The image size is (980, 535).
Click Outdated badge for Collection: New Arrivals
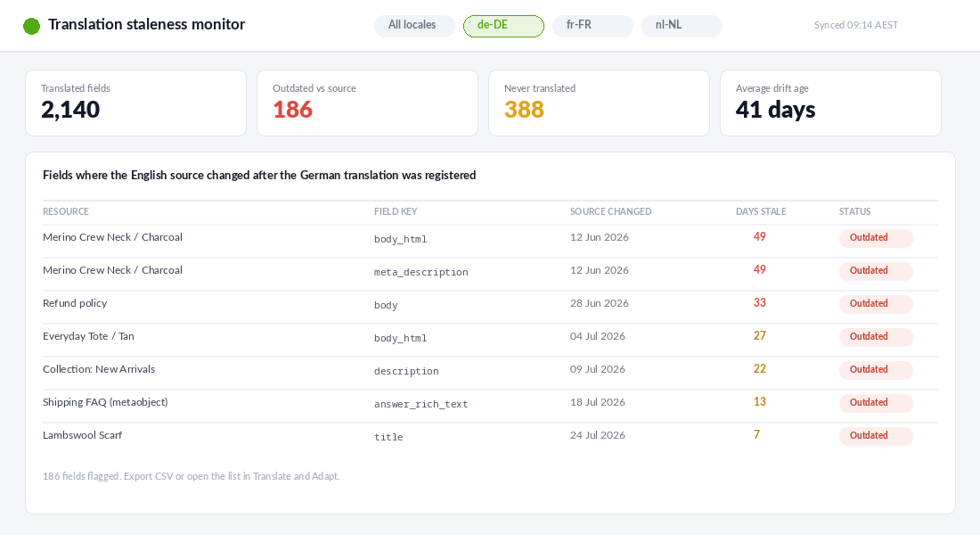[876, 370]
